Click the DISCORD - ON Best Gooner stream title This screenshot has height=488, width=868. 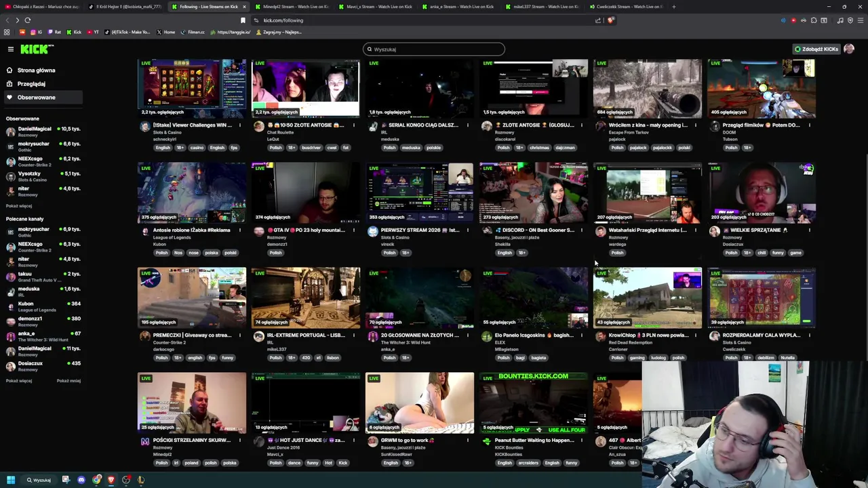(534, 230)
